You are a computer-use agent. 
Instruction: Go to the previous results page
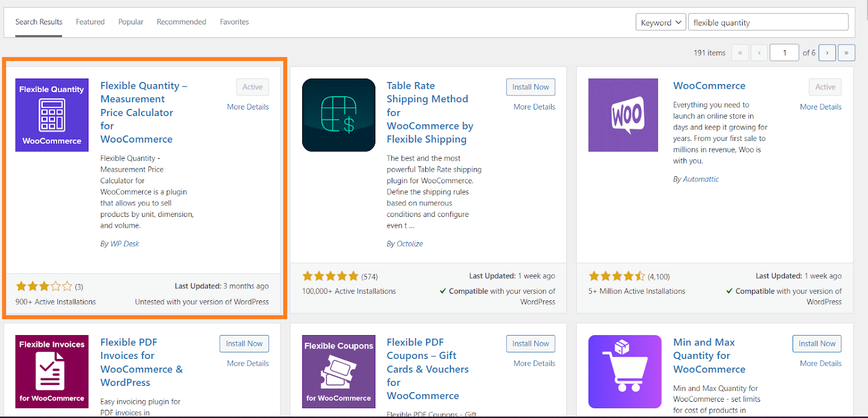(759, 53)
